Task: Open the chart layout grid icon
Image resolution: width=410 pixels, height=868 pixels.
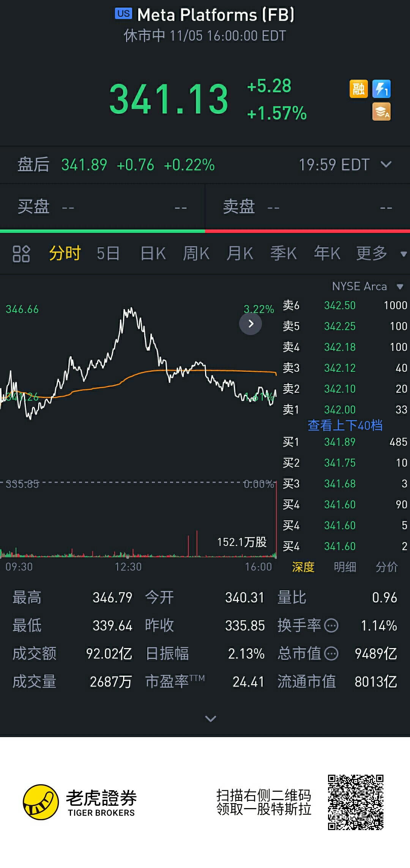Action: pos(21,254)
